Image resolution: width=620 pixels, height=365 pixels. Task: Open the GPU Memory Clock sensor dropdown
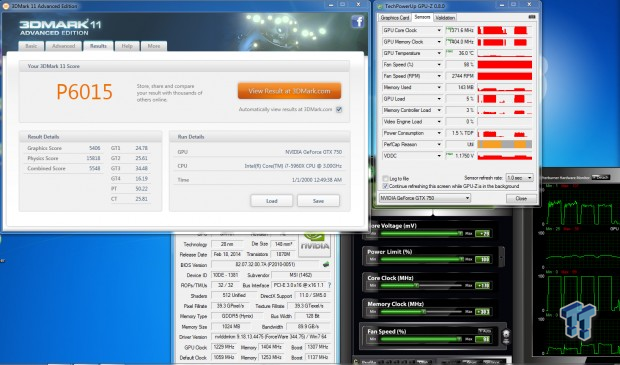439,42
